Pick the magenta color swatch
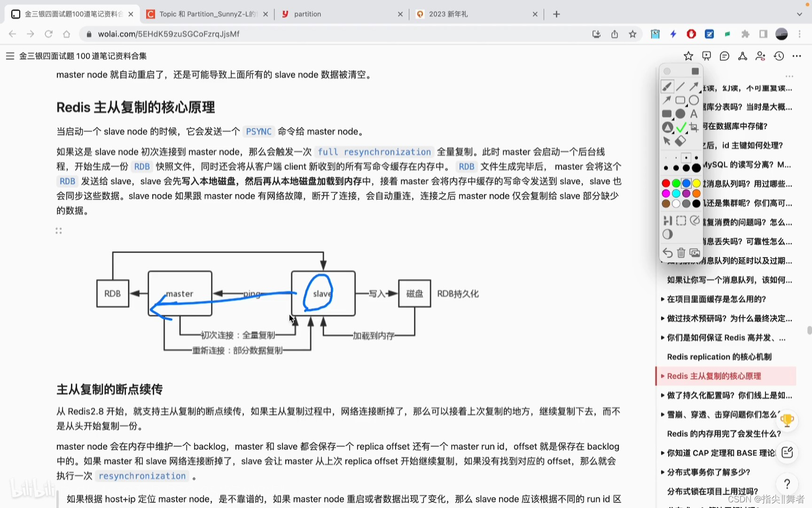Screen dimensions: 812x508 (x=666, y=193)
